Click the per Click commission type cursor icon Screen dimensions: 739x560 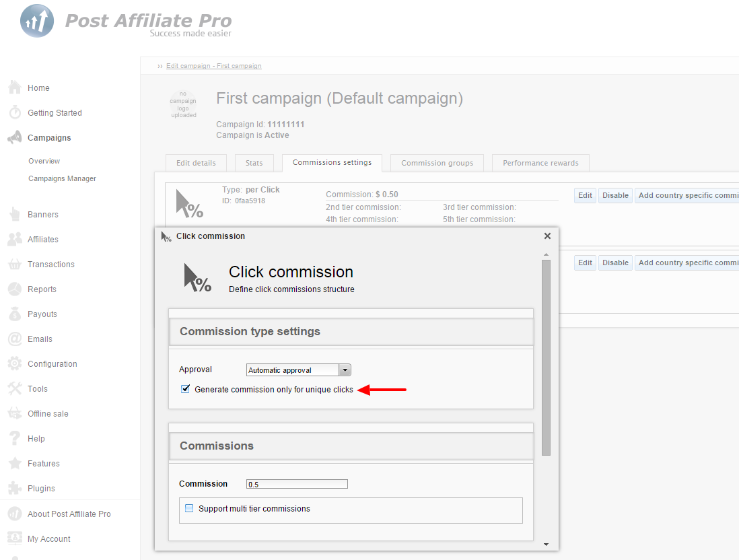190,204
